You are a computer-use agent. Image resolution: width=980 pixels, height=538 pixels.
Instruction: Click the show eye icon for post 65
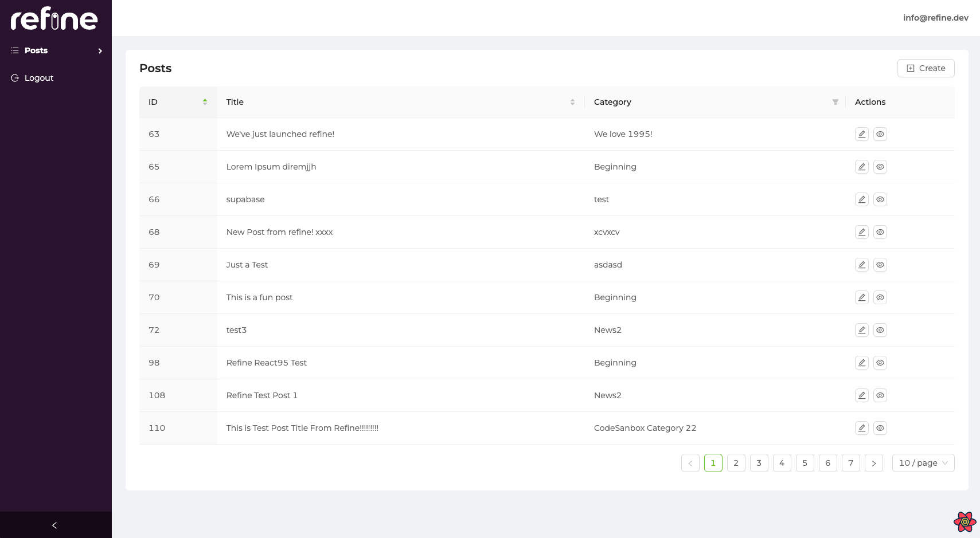tap(880, 167)
